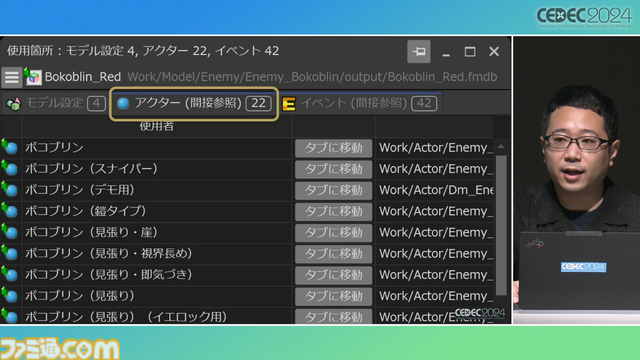
Task: Select the ボコブリン（スナイパー）row name
Action: point(91,169)
